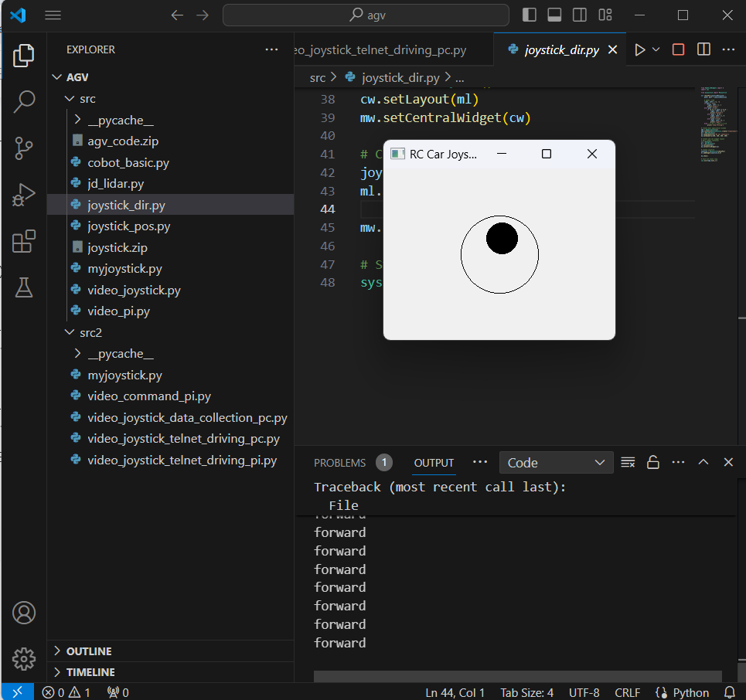Open the Source Control view
Screen dimensions: 746x700
[24, 148]
